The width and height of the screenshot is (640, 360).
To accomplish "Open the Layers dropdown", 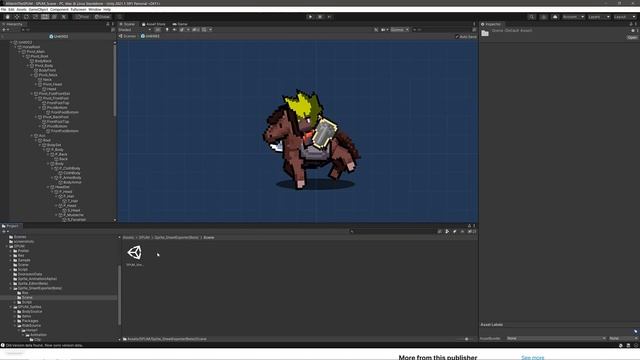I will [x=599, y=17].
